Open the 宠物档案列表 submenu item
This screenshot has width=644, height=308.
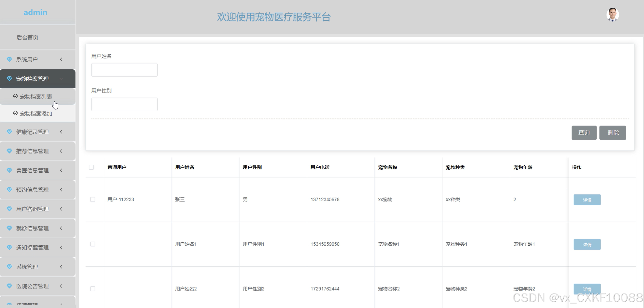[x=36, y=97]
